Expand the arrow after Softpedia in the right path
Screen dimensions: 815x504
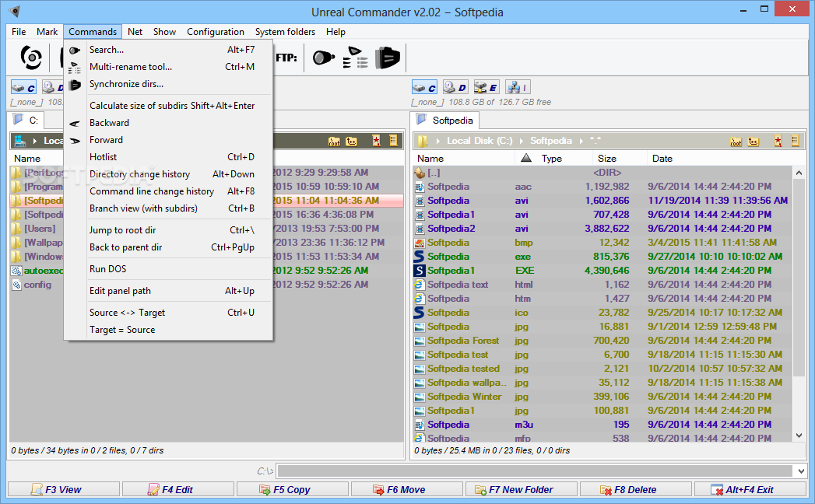pyautogui.click(x=581, y=141)
